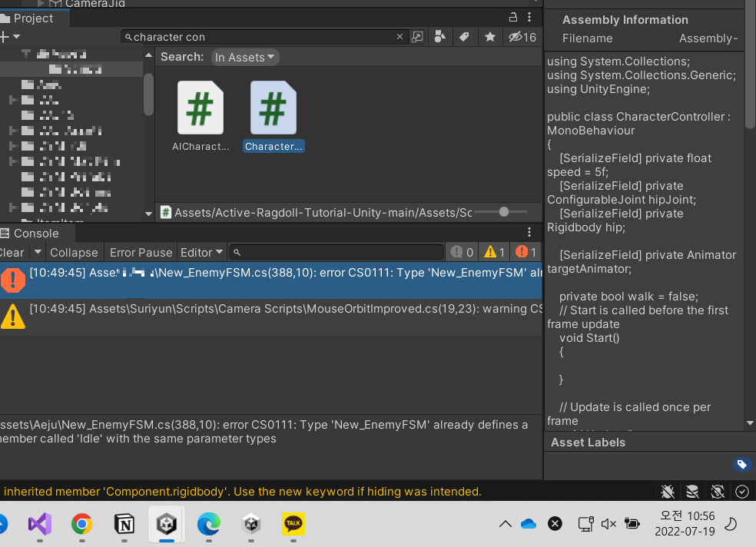756x547 pixels.
Task: Select the MouseOrbitImproved warning entry
Action: (x=271, y=317)
